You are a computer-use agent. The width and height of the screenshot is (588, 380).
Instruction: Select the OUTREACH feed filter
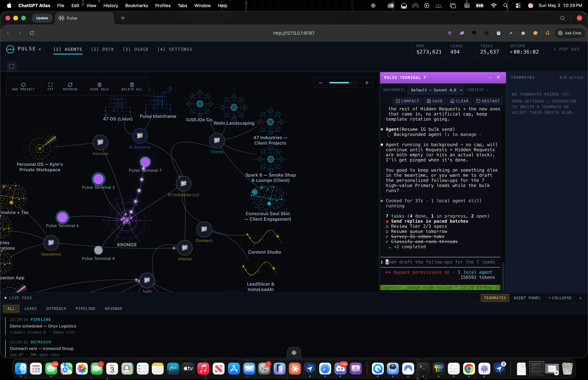pyautogui.click(x=56, y=309)
